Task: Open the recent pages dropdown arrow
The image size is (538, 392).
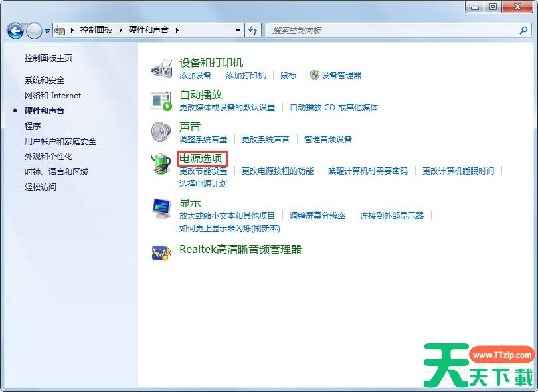Action: [x=48, y=31]
